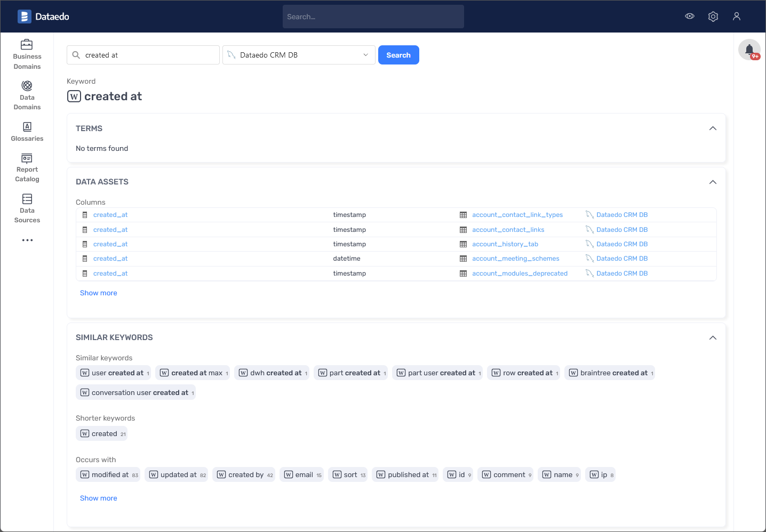Click Show more under Occurs with
This screenshot has height=532, width=766.
pos(99,498)
